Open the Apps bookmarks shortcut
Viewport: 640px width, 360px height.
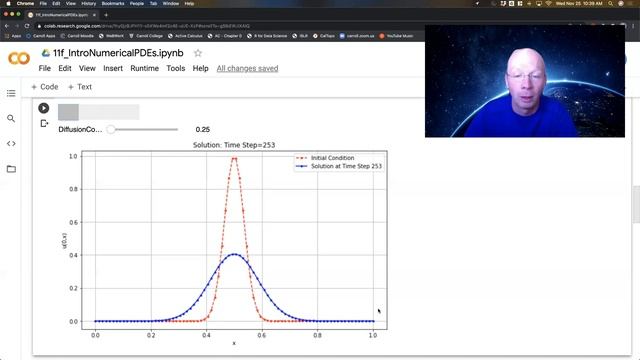[13, 36]
